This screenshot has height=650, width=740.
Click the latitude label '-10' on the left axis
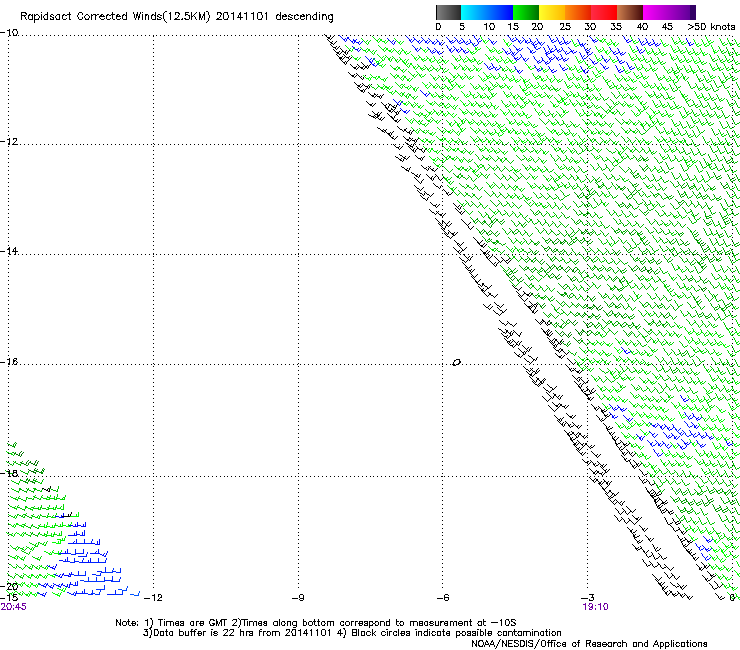coord(9,33)
